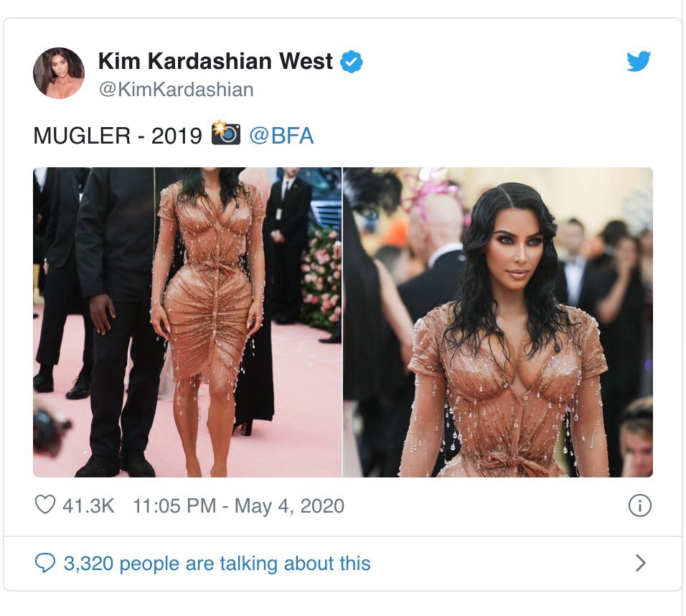Click the speech bubble reply icon

[44, 563]
